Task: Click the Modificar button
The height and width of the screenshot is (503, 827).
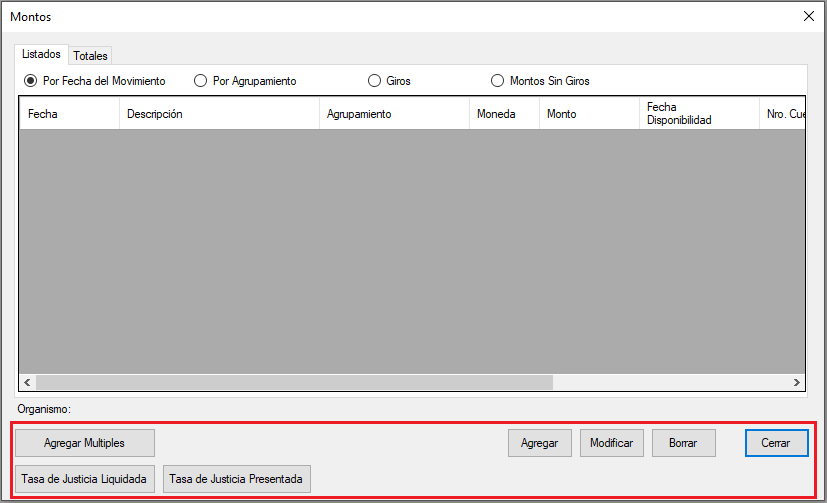Action: (x=611, y=443)
